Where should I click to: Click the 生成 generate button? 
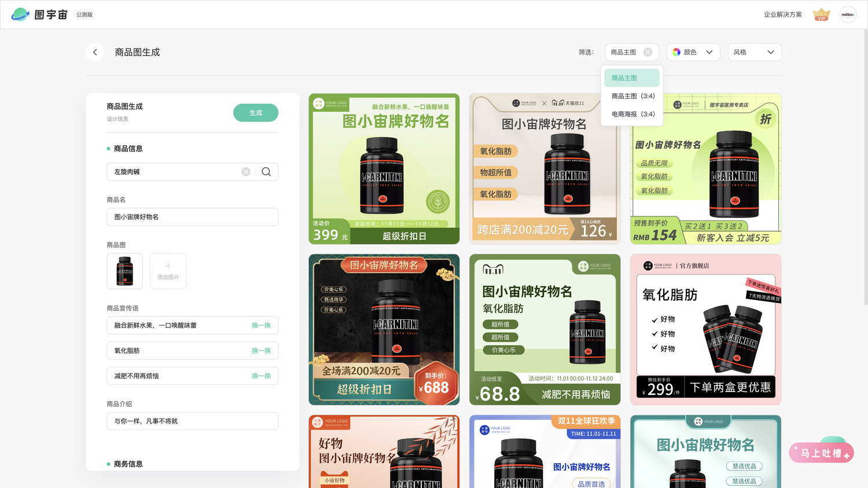click(x=256, y=113)
